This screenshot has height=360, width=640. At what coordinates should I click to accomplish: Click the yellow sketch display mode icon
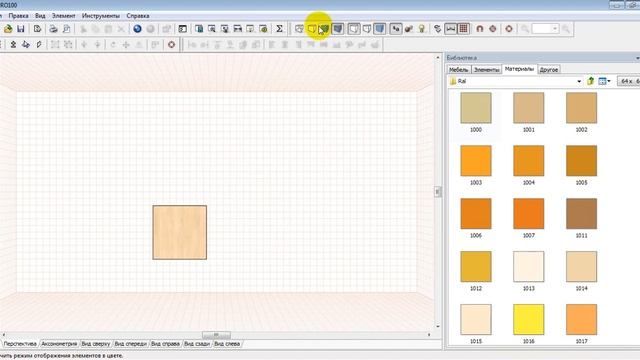tap(312, 29)
